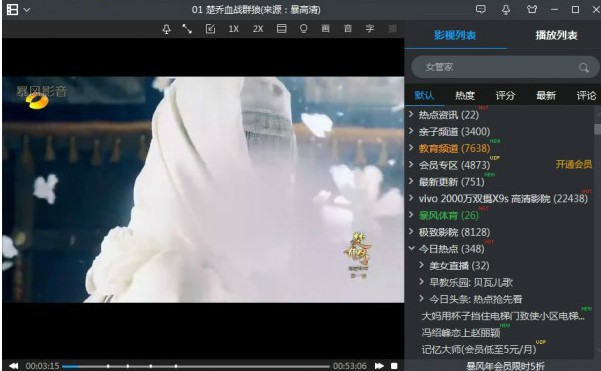Click the search box showing 女管家

[x=505, y=67]
